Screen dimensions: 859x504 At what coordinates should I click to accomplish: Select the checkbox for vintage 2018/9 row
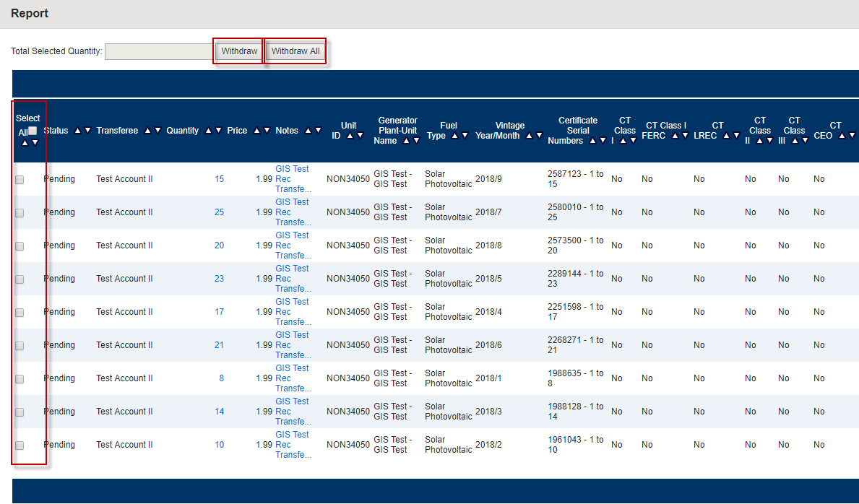[x=20, y=180]
